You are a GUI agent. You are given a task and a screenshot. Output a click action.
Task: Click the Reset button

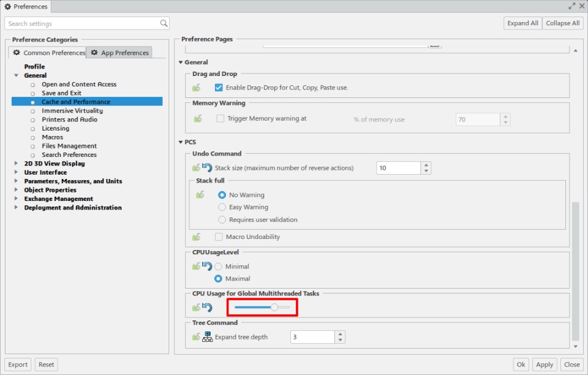[x=46, y=365]
